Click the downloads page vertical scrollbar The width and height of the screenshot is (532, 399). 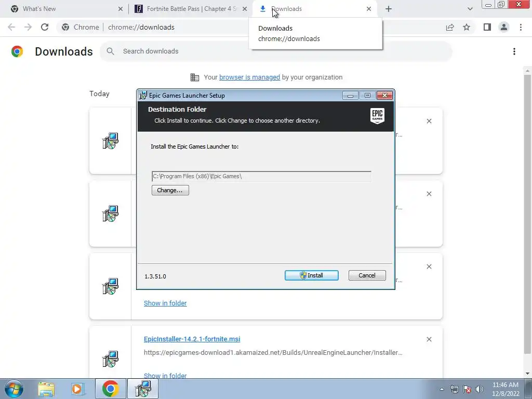tap(527, 214)
